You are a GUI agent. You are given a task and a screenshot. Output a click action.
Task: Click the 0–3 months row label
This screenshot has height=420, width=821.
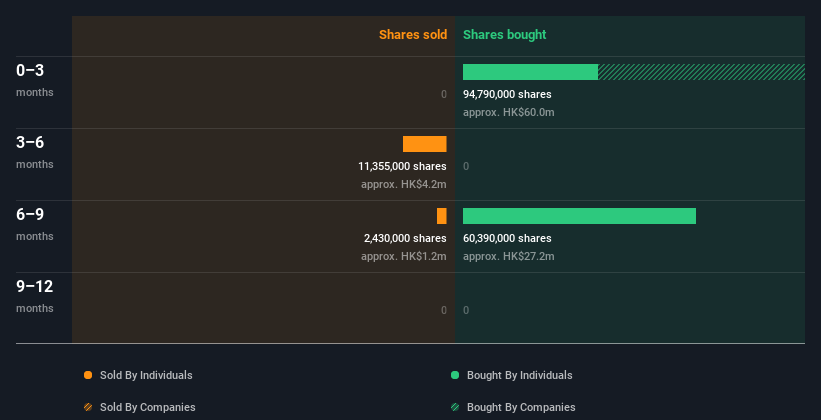click(x=35, y=80)
